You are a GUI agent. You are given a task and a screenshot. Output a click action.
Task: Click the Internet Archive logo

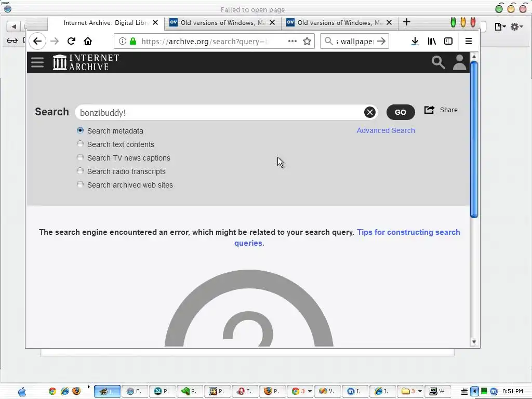(86, 62)
